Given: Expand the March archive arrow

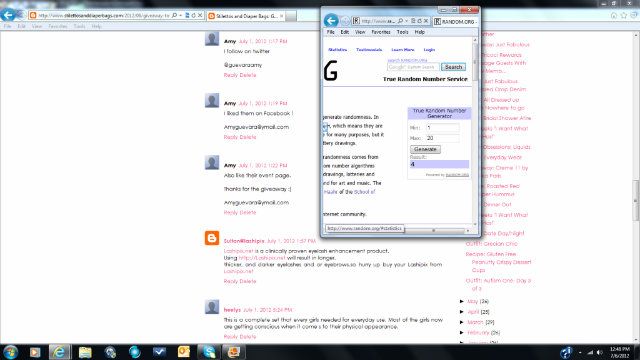Looking at the screenshot, I should point(462,322).
